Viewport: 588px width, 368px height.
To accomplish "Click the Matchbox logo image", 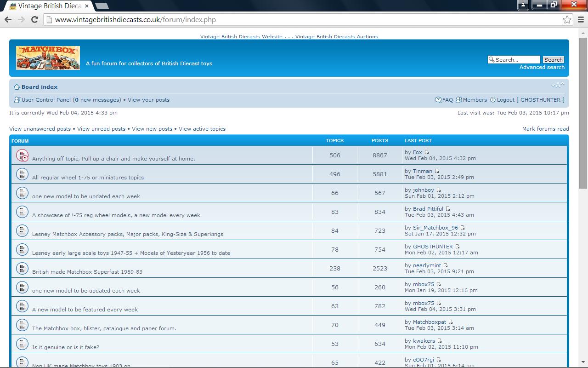I will click(48, 58).
